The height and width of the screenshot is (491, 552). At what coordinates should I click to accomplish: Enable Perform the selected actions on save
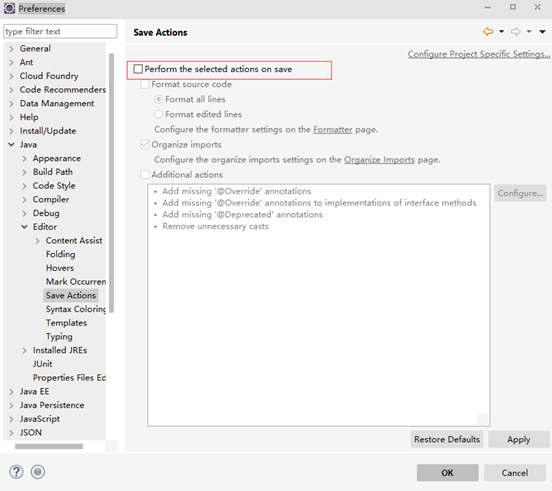[x=138, y=69]
